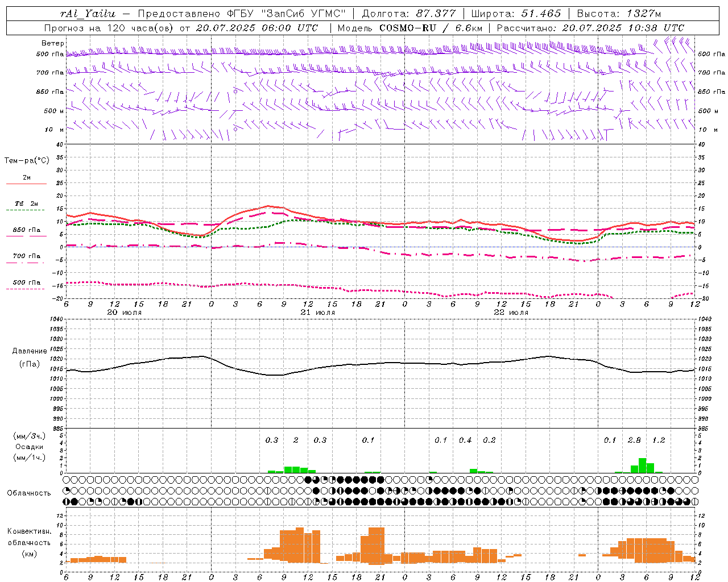Image resolution: width=728 pixels, height=582 pixels.
Task: Click the Рассчитано: 20.07.2025 10:38 UTC text
Action: tap(590, 28)
